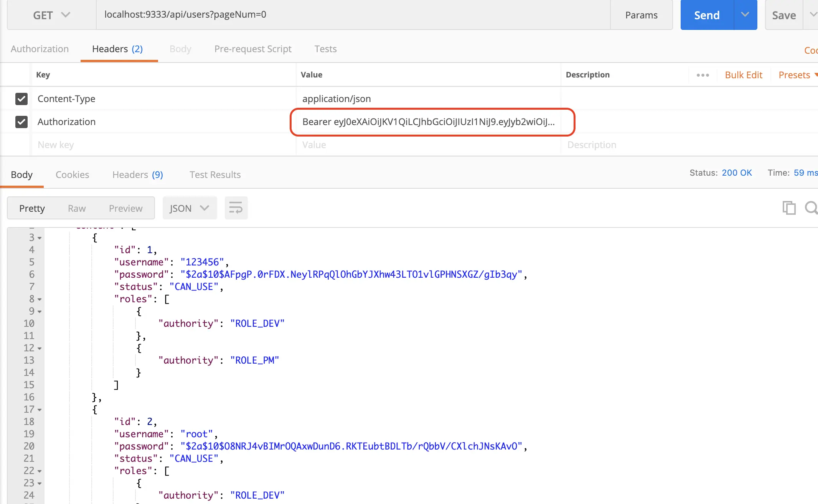Toggle line wrapping in the response viewer
This screenshot has height=504, width=818.
[236, 208]
